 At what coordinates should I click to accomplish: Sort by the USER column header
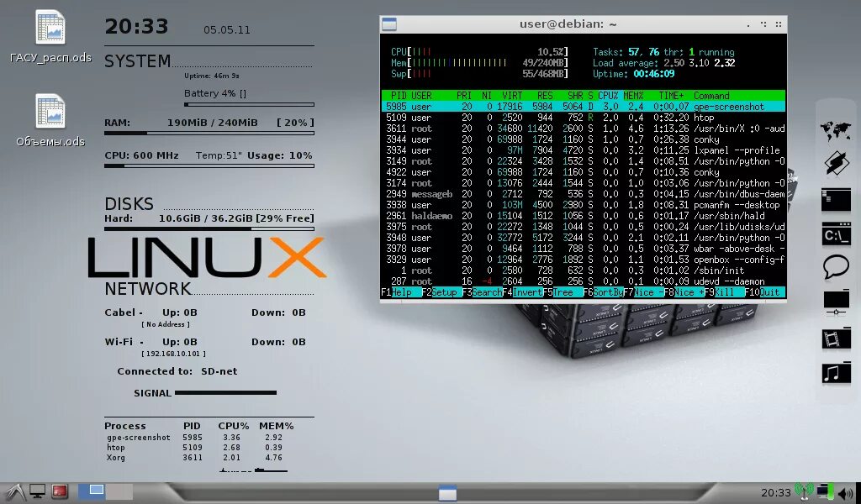coord(422,96)
